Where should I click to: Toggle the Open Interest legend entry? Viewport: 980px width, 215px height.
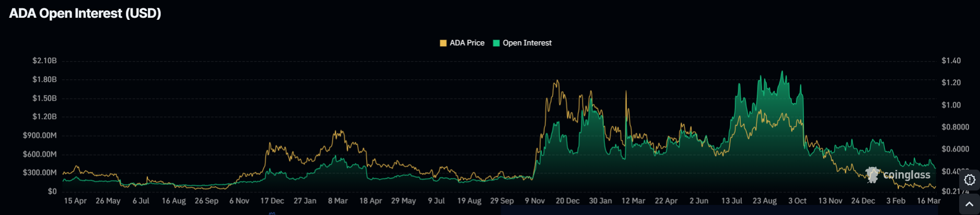[x=522, y=43]
